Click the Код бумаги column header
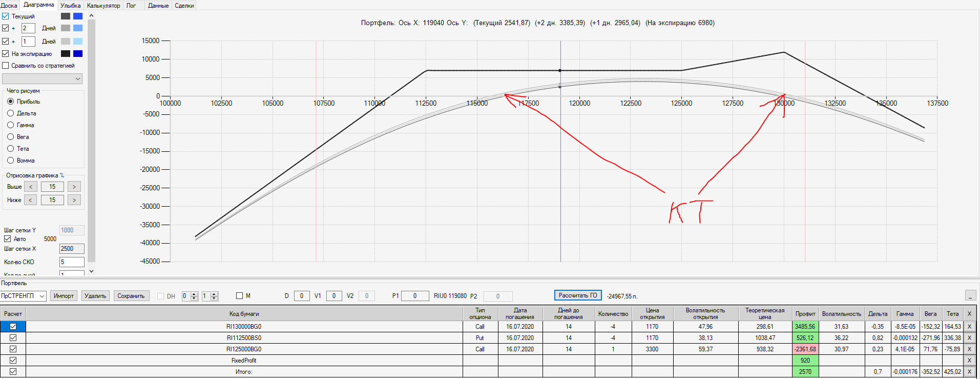The image size is (980, 379). [x=244, y=314]
